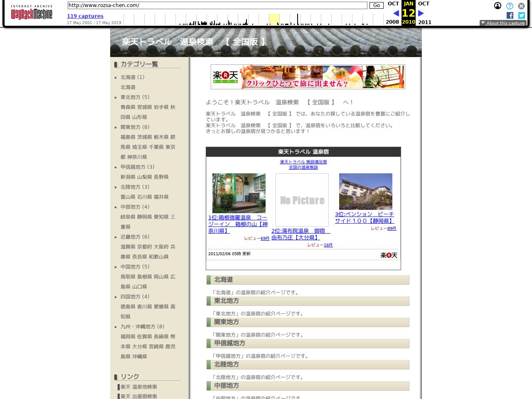The width and height of the screenshot is (532, 399).
Task: Click the ペンション ビーチサイド１００ hotel photo
Action: [x=365, y=191]
